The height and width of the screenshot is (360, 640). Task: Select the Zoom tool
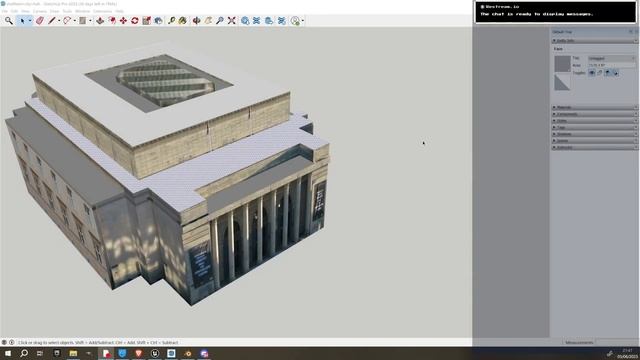coord(220,20)
